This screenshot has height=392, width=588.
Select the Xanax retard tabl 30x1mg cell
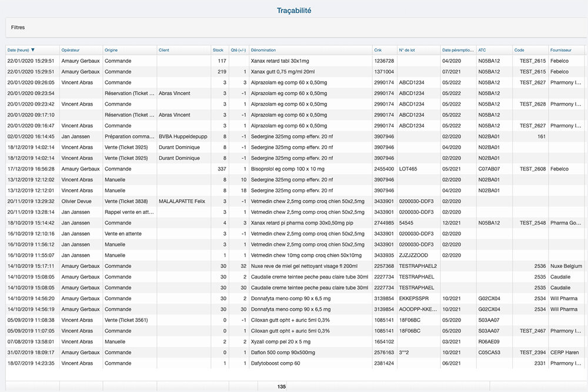pos(280,61)
